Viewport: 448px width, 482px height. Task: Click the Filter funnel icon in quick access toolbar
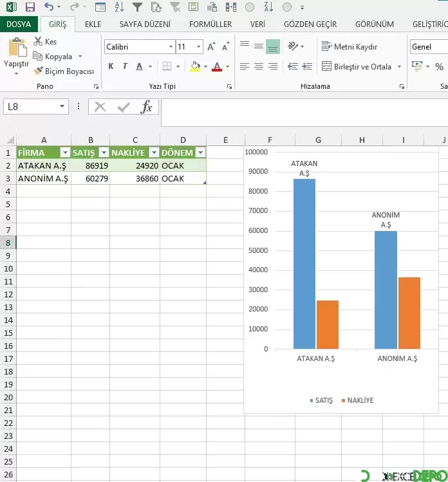138,7
